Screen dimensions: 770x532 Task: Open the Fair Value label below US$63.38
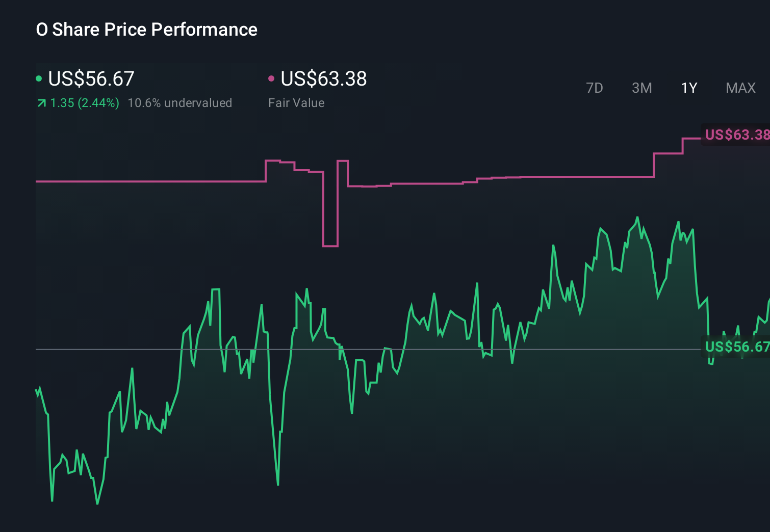click(x=296, y=103)
